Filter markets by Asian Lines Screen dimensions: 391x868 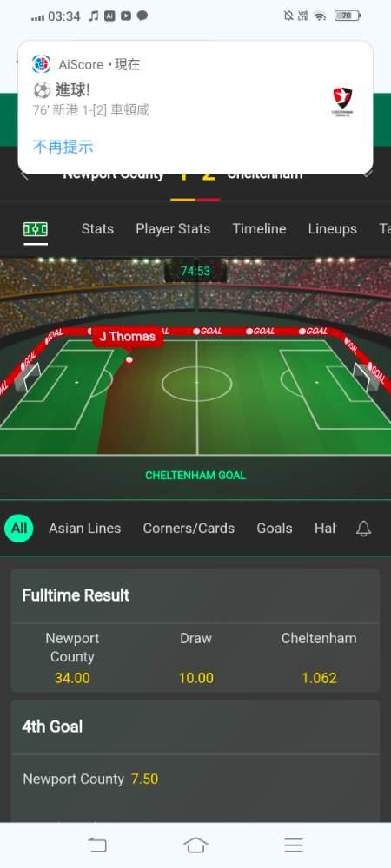pos(85,528)
